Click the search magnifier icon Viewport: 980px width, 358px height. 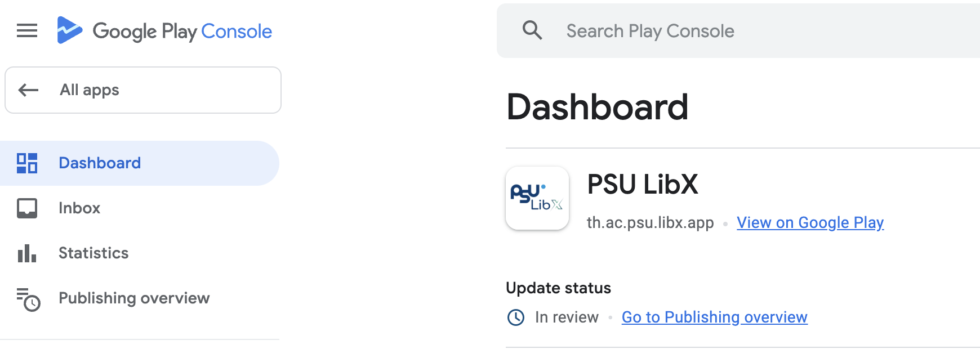pyautogui.click(x=533, y=30)
